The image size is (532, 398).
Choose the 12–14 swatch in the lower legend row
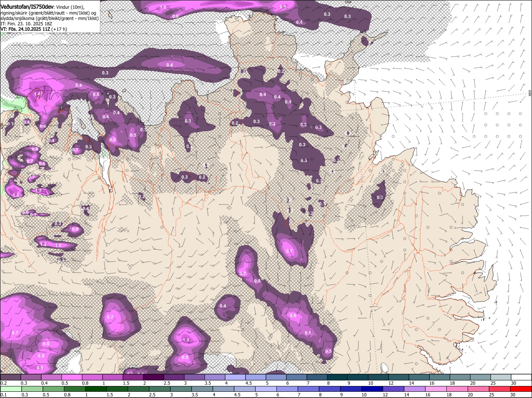[394, 389]
